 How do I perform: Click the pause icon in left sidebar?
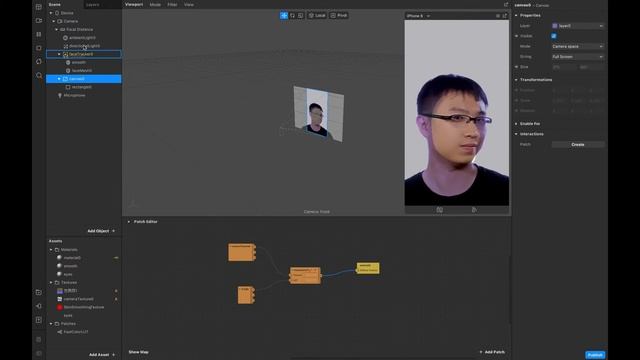39,34
